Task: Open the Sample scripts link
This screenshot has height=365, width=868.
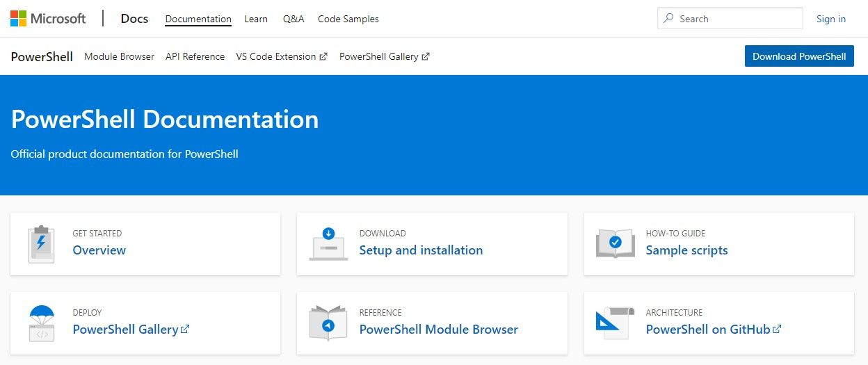Action: pos(686,250)
